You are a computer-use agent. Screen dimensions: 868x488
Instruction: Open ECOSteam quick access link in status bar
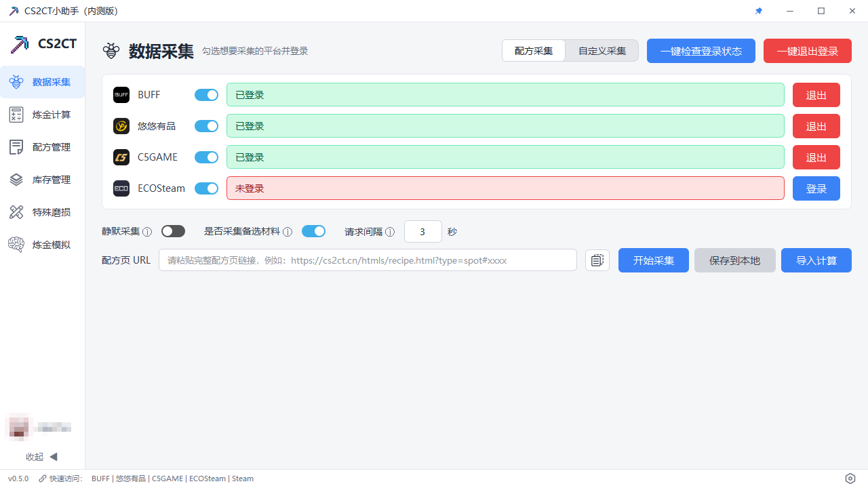coord(208,479)
